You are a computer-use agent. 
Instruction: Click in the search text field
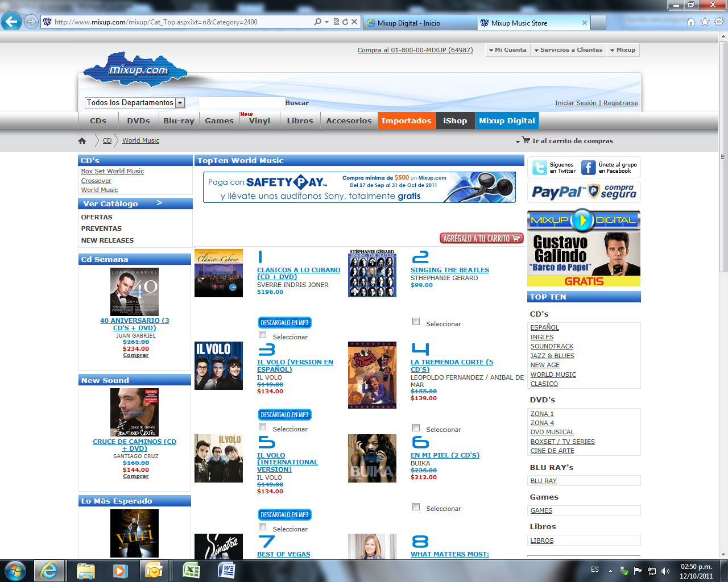click(x=241, y=103)
